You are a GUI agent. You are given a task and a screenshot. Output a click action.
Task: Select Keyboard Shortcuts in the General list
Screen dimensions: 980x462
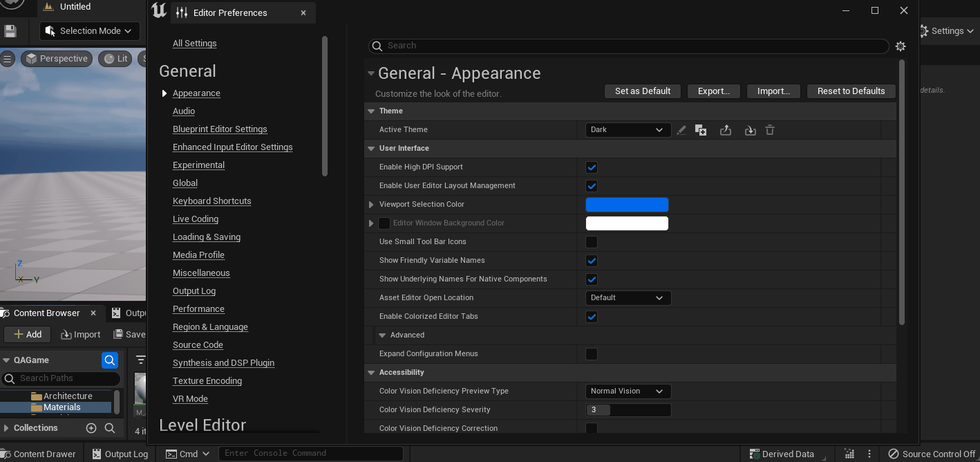[211, 201]
